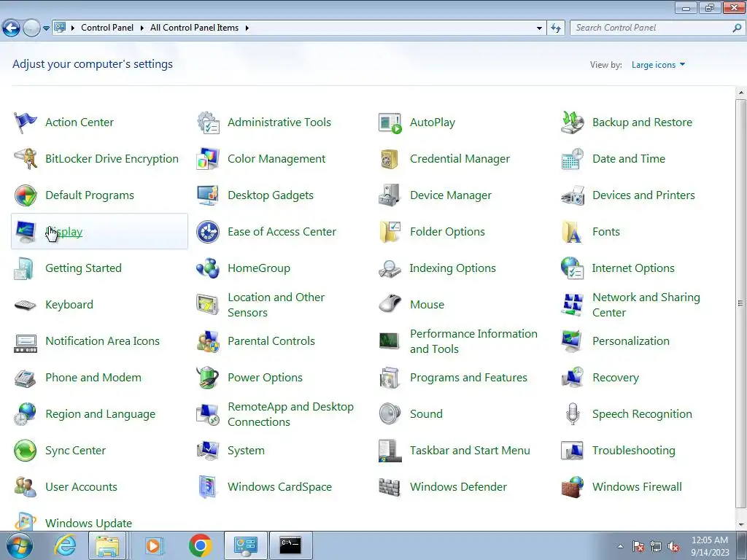Expand the View by Large icons dropdown
The width and height of the screenshot is (747, 560).
click(658, 65)
